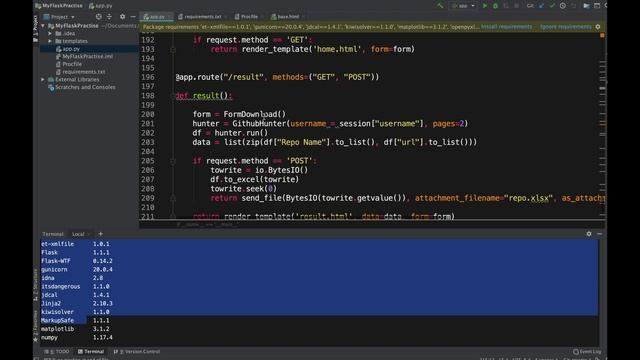Select the Local terminal session tab
This screenshot has width=640, height=360.
[x=80, y=234]
